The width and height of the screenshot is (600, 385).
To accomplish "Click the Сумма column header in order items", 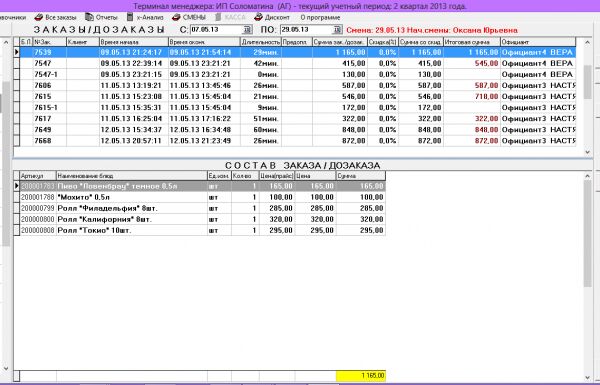I will point(360,176).
